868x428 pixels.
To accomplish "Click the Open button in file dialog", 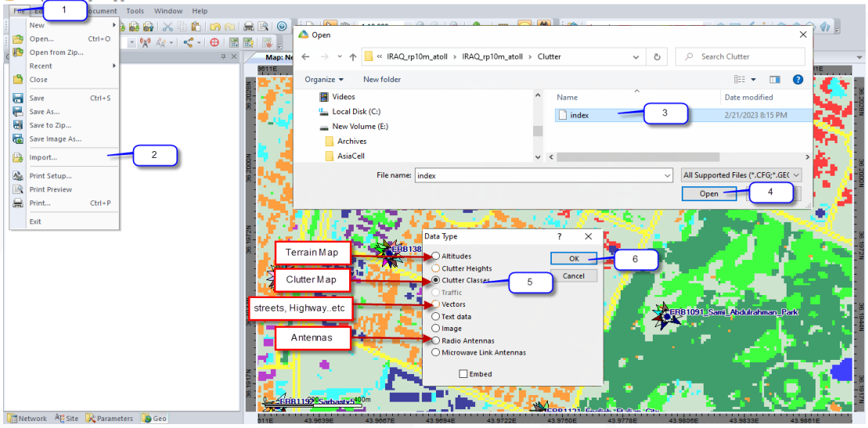I will [708, 193].
